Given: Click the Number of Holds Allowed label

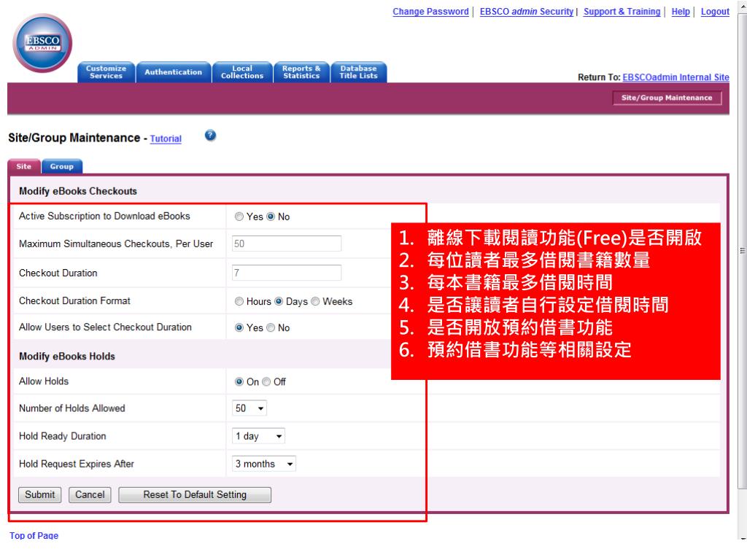Looking at the screenshot, I should coord(72,408).
